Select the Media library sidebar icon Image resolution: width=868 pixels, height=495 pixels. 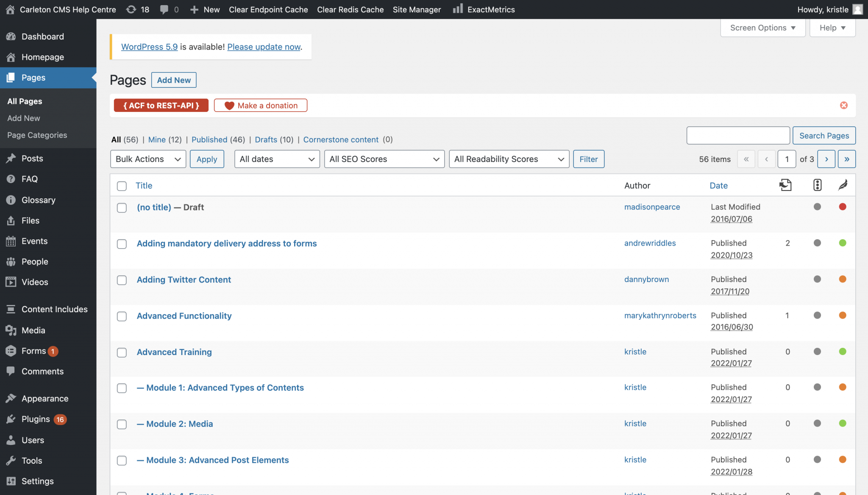point(11,330)
